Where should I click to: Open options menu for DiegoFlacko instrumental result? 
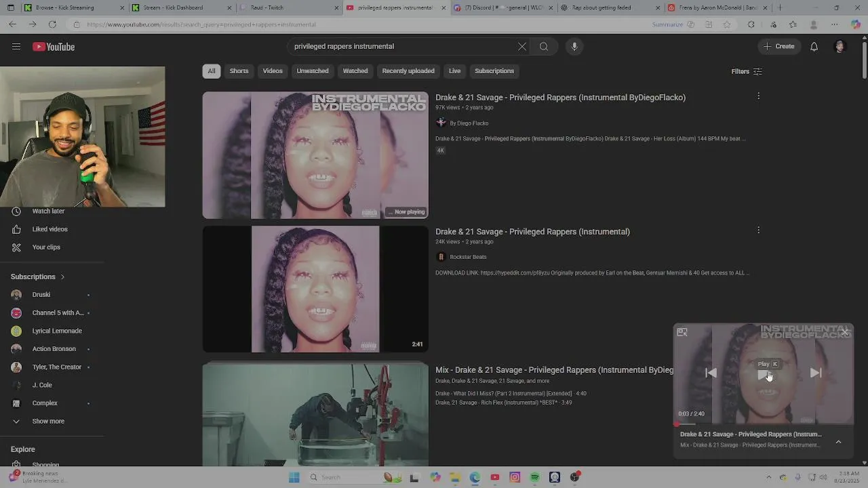click(x=758, y=96)
